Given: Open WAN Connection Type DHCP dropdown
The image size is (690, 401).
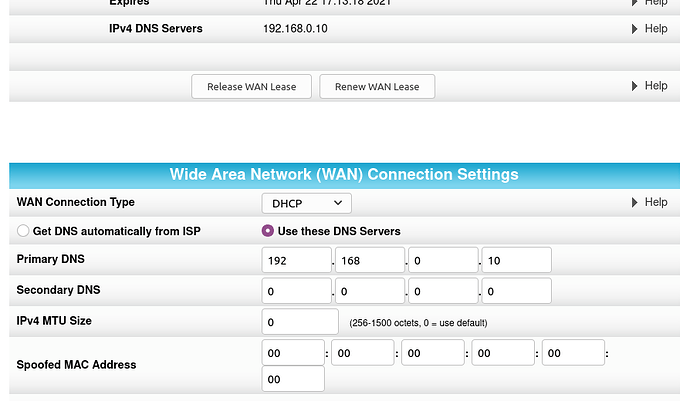Looking at the screenshot, I should pyautogui.click(x=307, y=203).
